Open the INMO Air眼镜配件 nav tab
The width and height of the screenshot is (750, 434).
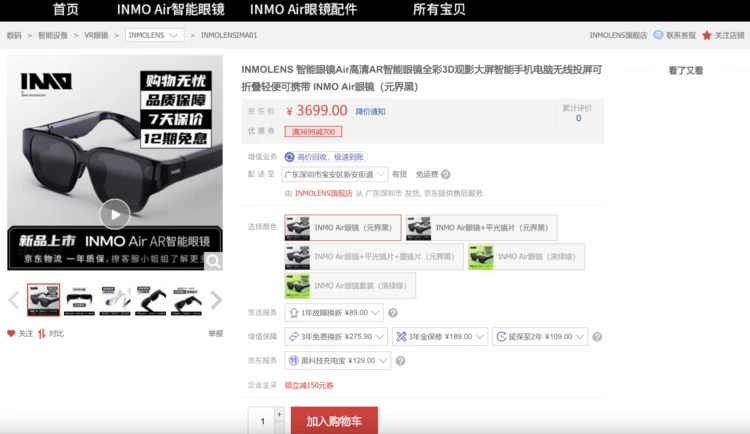[x=303, y=9]
